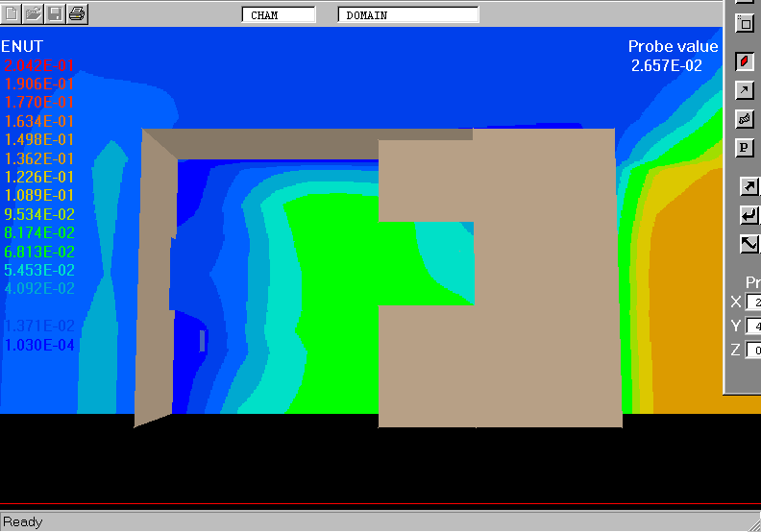Viewport: 761px width, 532px height.
Task: Click the probe X position field
Action: tap(753, 302)
